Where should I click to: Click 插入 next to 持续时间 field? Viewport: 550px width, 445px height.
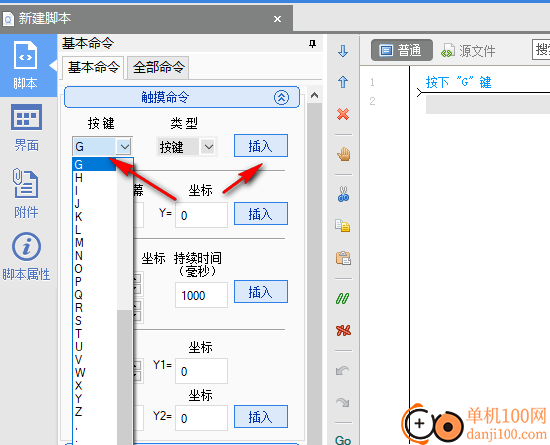click(261, 291)
